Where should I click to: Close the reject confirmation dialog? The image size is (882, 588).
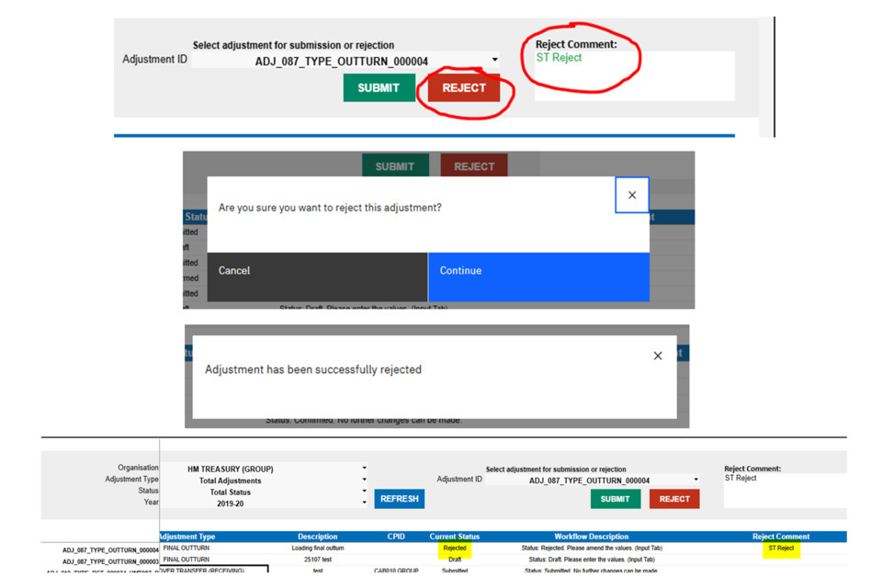tap(632, 195)
